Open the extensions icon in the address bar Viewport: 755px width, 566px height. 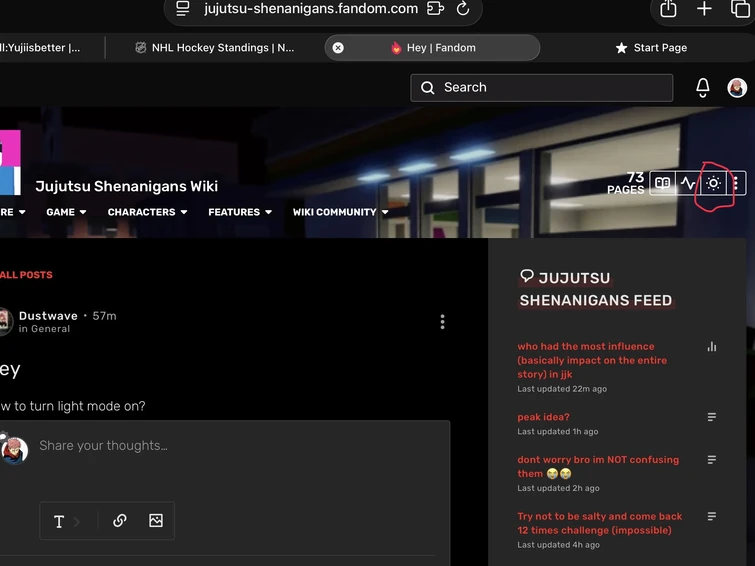click(x=435, y=8)
